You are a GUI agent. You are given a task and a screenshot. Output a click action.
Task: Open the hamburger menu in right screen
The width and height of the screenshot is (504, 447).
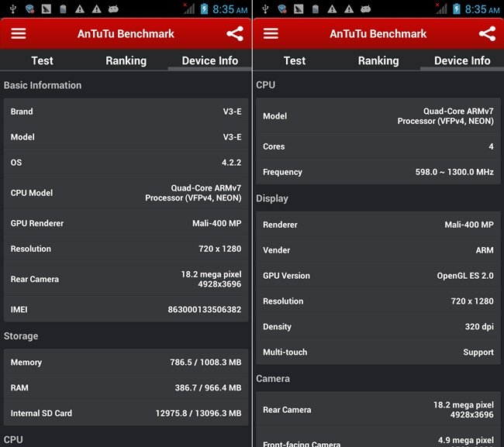click(x=271, y=34)
